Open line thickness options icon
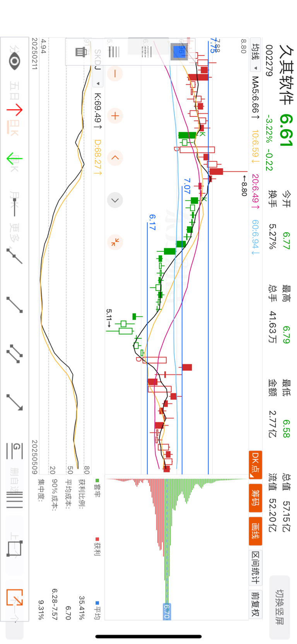 pos(114,51)
